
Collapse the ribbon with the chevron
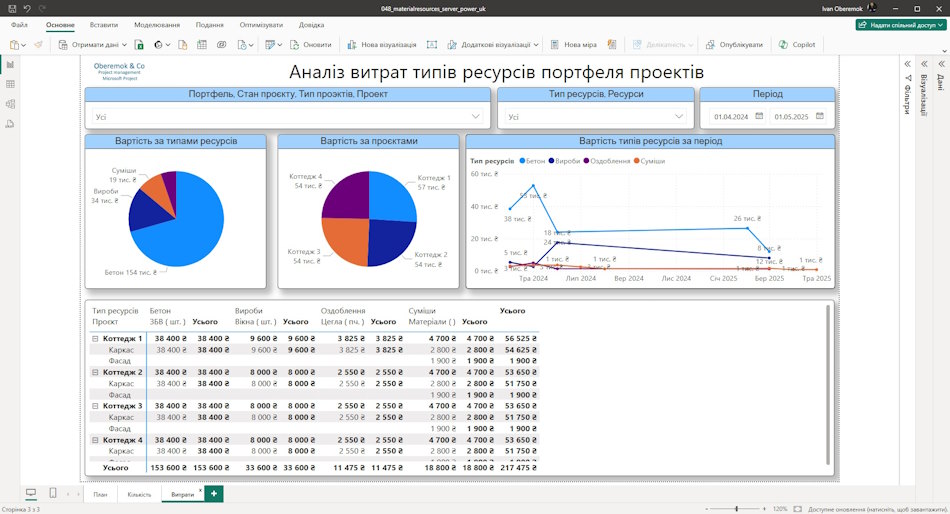[943, 52]
